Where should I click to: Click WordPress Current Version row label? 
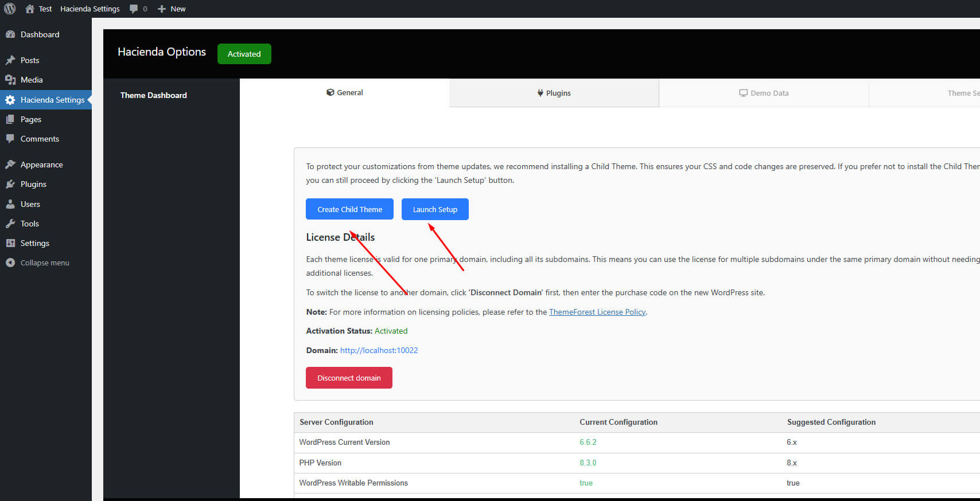(344, 442)
